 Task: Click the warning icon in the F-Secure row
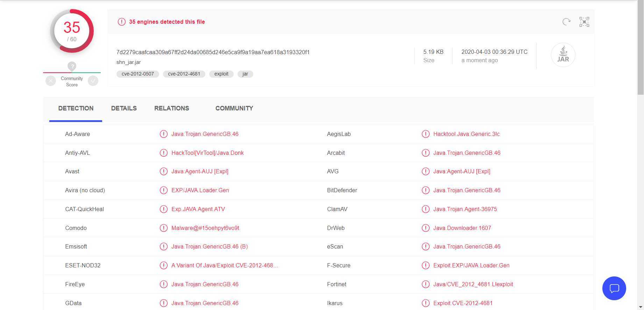425,265
